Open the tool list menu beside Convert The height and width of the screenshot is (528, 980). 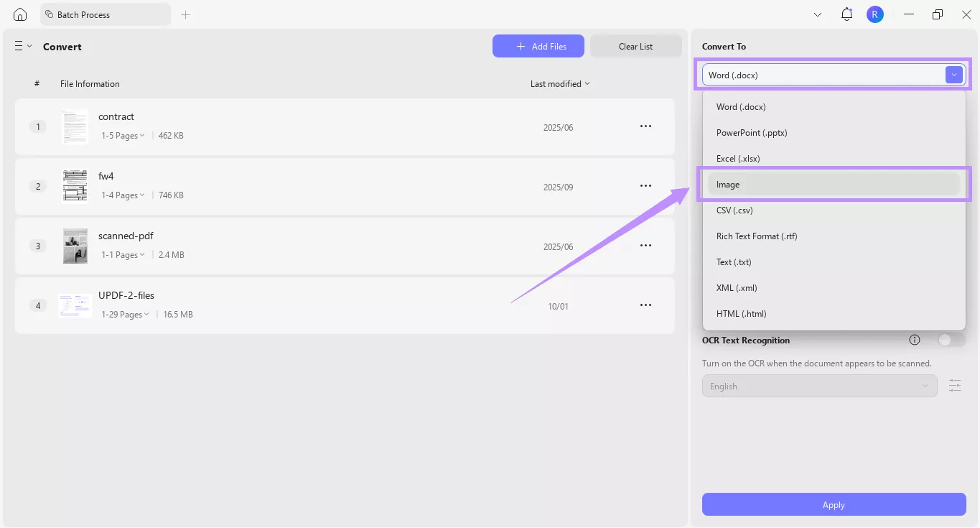click(x=23, y=46)
